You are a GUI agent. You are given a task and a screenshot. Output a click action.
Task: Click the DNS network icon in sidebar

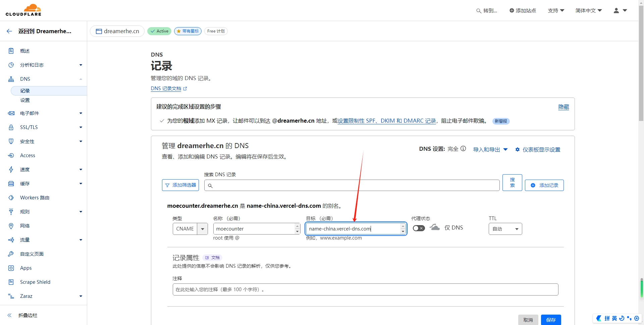click(11, 79)
